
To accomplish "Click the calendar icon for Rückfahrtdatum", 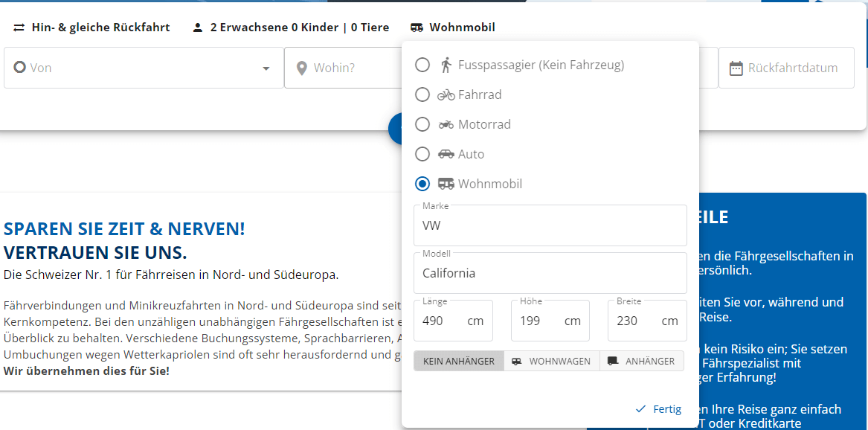I will 736,68.
